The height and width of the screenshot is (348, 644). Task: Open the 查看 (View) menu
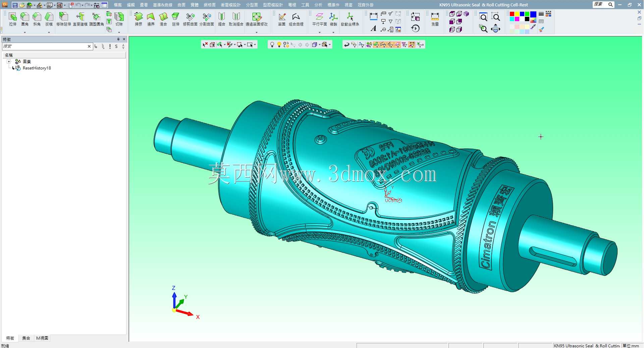click(144, 5)
